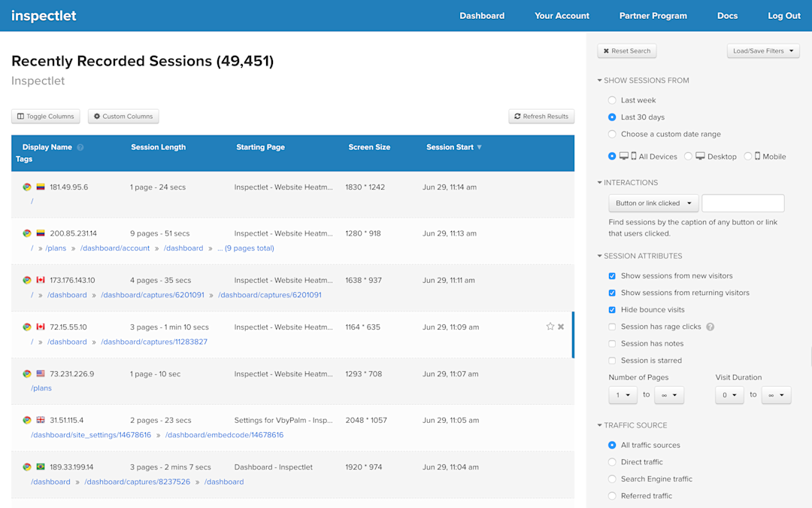Click Session Length column header
The image size is (812, 508).
point(158,148)
